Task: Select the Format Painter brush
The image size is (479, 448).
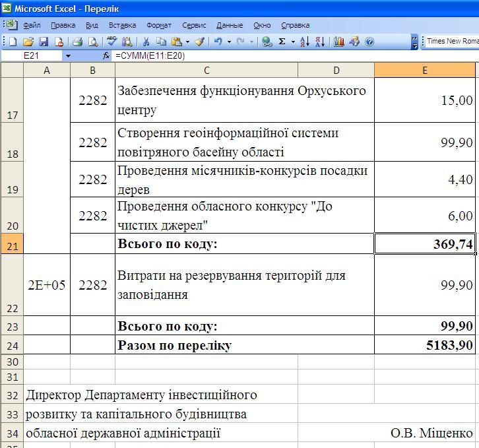Action: [199, 42]
